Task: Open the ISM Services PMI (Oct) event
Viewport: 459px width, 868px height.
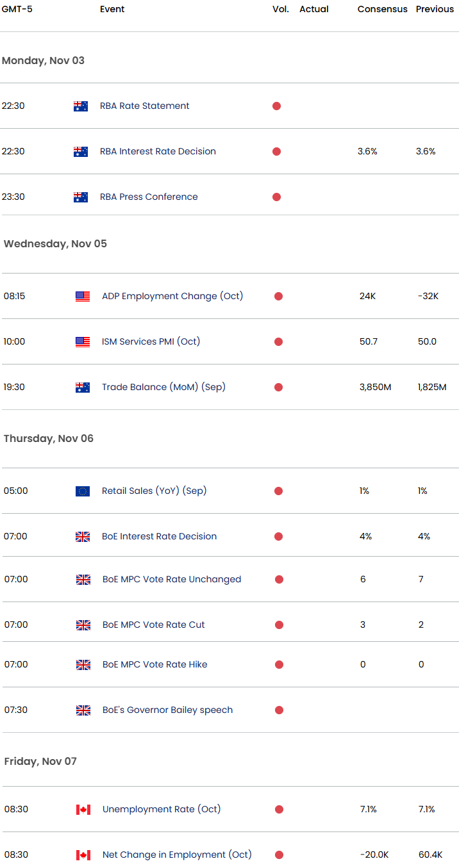Action: click(x=151, y=342)
